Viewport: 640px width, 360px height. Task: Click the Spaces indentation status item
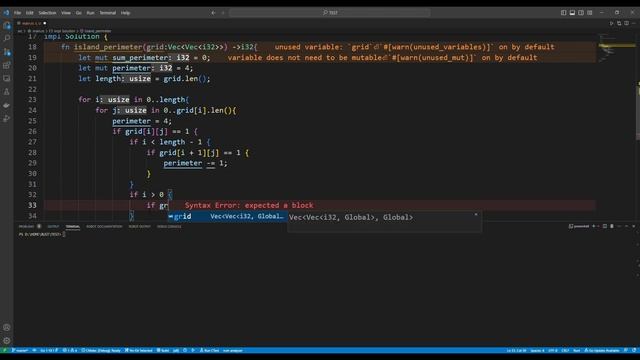coord(537,350)
